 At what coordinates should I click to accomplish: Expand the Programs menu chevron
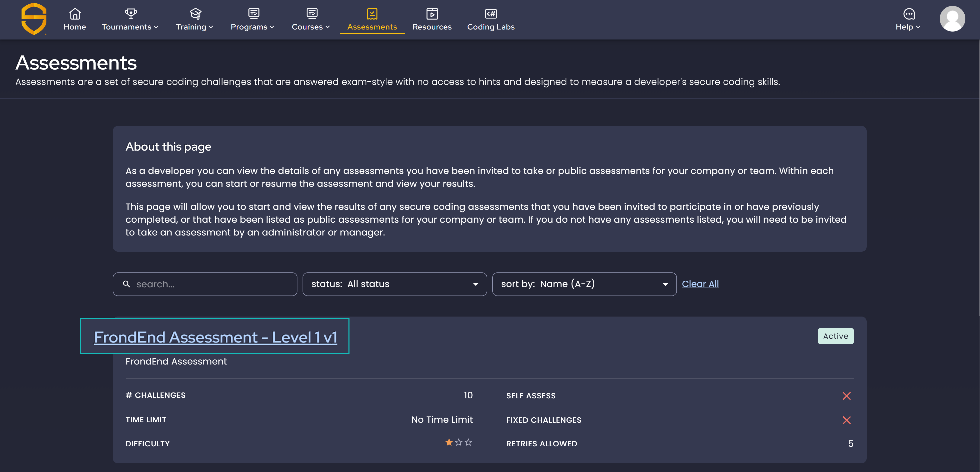(272, 27)
